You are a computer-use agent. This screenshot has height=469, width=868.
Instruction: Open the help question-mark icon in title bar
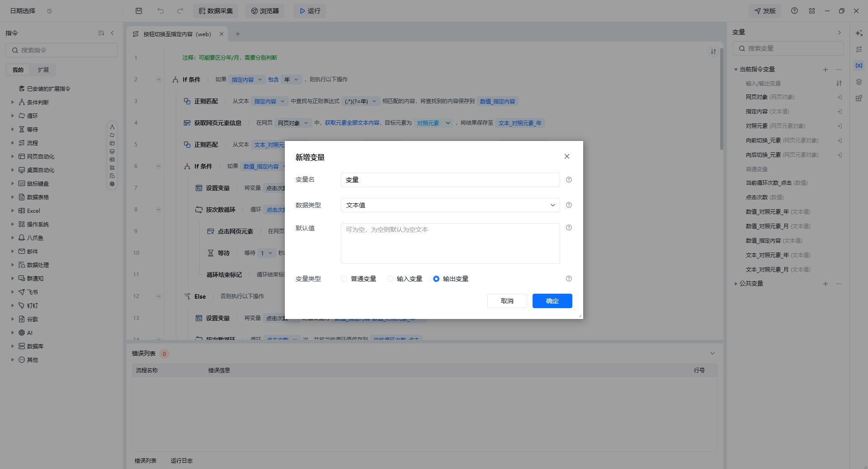coord(794,11)
